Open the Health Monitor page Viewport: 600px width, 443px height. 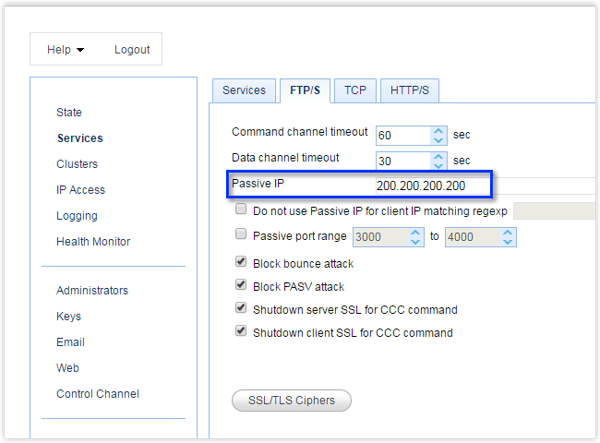(x=93, y=241)
